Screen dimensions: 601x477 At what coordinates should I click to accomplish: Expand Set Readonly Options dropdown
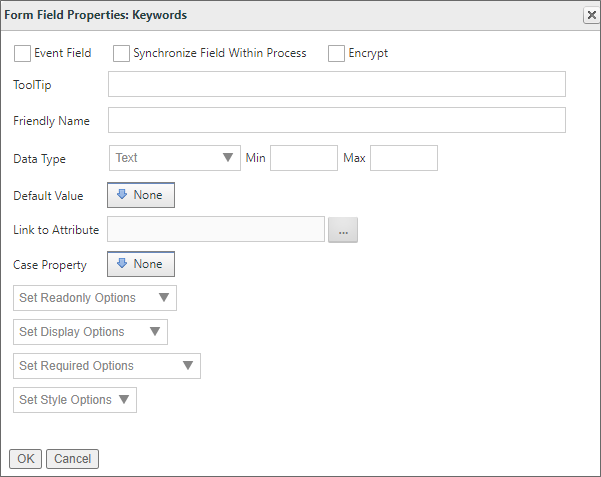point(95,298)
